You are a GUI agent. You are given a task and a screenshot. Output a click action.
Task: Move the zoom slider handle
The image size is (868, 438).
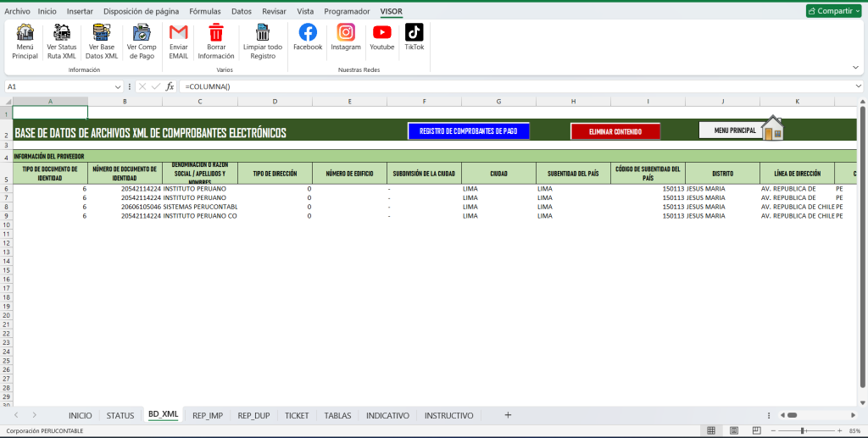coord(803,431)
